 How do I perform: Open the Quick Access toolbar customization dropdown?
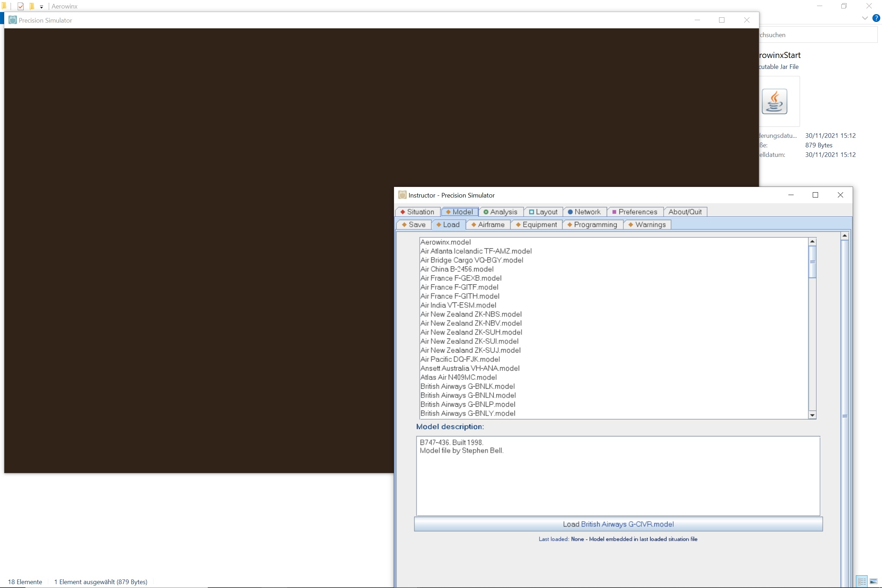pyautogui.click(x=41, y=6)
